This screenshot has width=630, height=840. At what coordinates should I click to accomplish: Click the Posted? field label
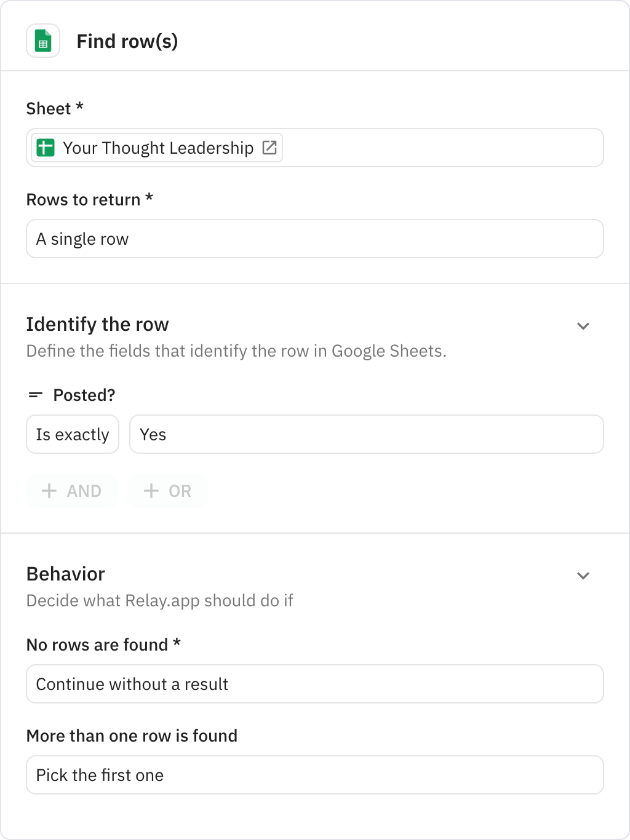(84, 395)
